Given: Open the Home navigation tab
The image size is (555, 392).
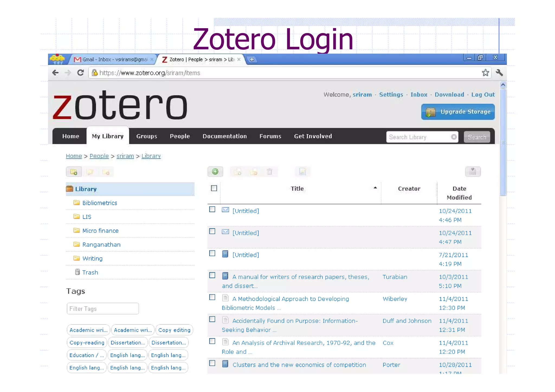Looking at the screenshot, I should pos(71,136).
